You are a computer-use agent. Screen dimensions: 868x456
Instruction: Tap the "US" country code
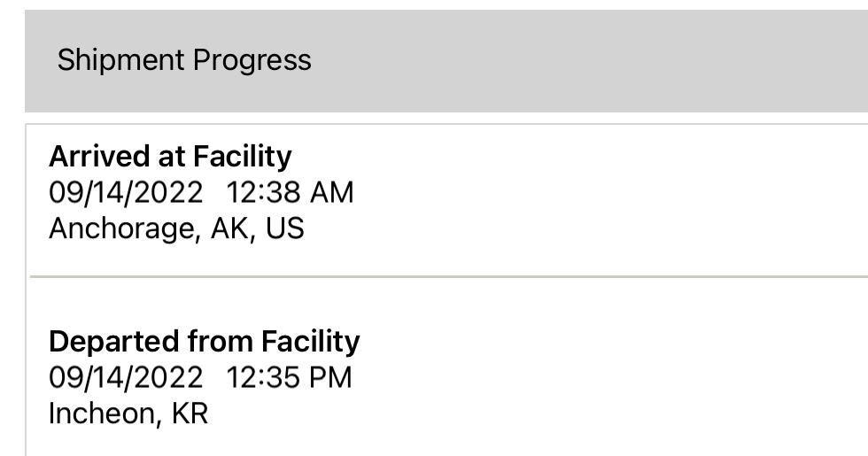(x=284, y=228)
